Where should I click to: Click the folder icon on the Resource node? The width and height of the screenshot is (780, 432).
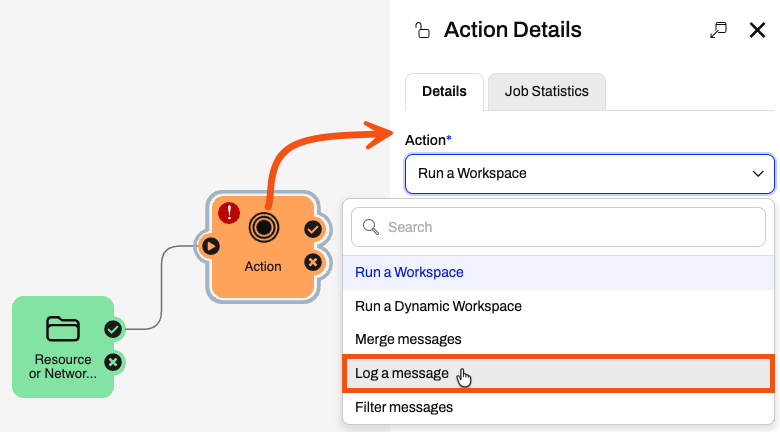tap(63, 328)
